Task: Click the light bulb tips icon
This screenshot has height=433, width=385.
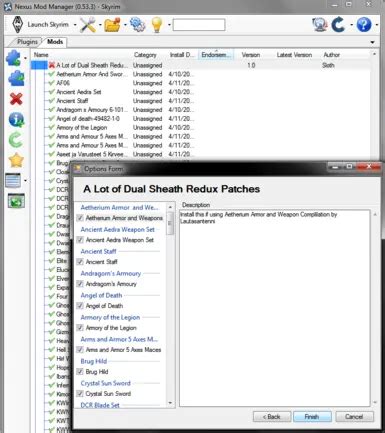Action: coord(157,25)
